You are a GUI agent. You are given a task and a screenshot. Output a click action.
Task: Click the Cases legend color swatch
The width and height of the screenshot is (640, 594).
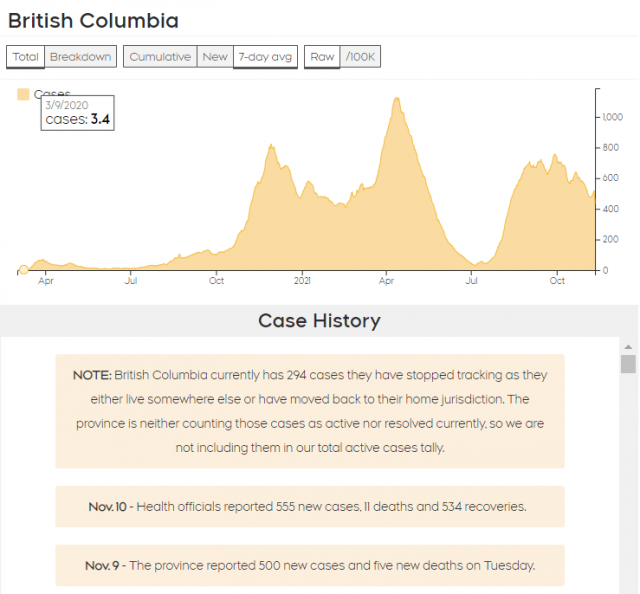(23, 94)
